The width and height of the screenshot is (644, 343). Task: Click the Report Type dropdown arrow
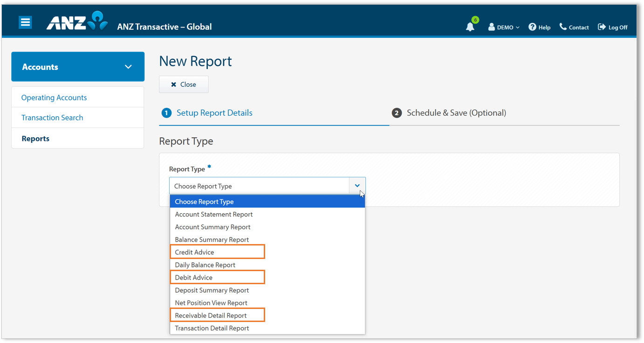pyautogui.click(x=357, y=186)
